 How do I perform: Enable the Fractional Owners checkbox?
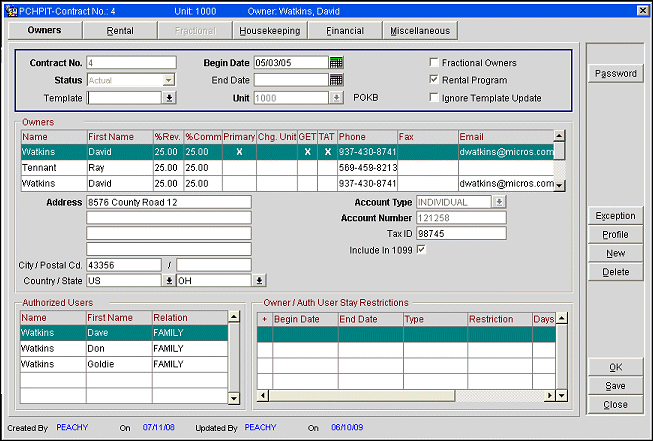(x=432, y=62)
